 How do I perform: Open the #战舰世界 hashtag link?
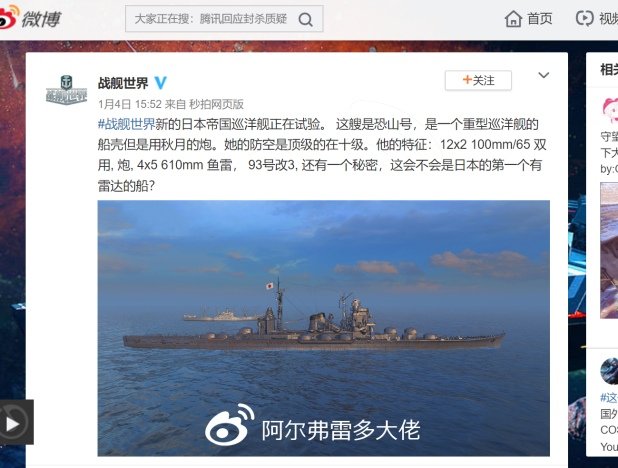[x=126, y=124]
